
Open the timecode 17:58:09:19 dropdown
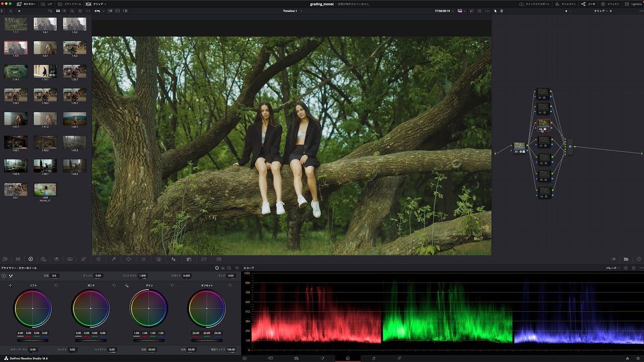coord(444,11)
